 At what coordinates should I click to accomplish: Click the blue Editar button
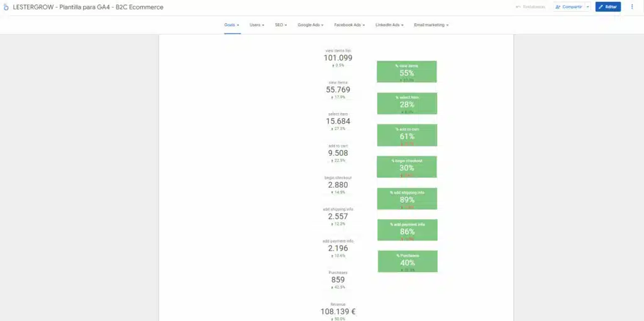coord(608,7)
